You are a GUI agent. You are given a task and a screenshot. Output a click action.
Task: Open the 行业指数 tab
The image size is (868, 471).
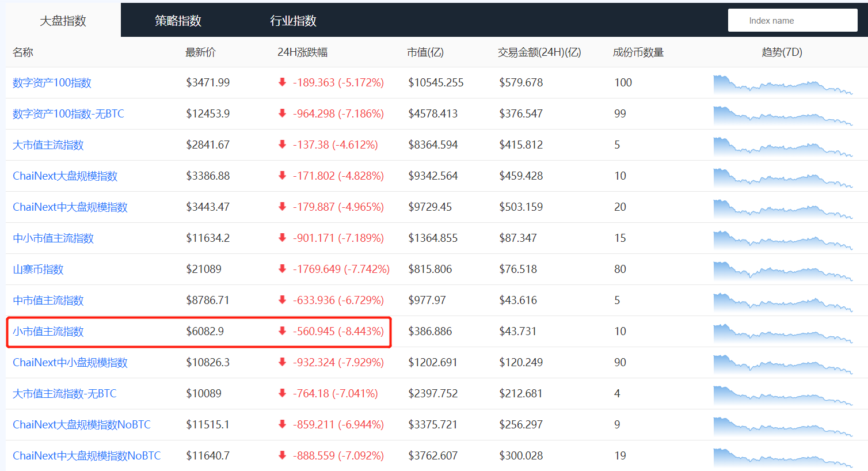294,21
